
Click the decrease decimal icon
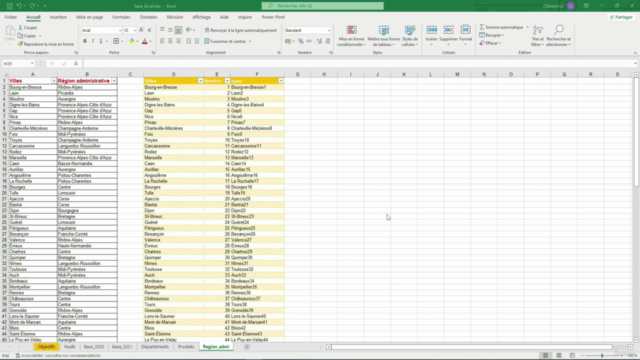point(328,41)
